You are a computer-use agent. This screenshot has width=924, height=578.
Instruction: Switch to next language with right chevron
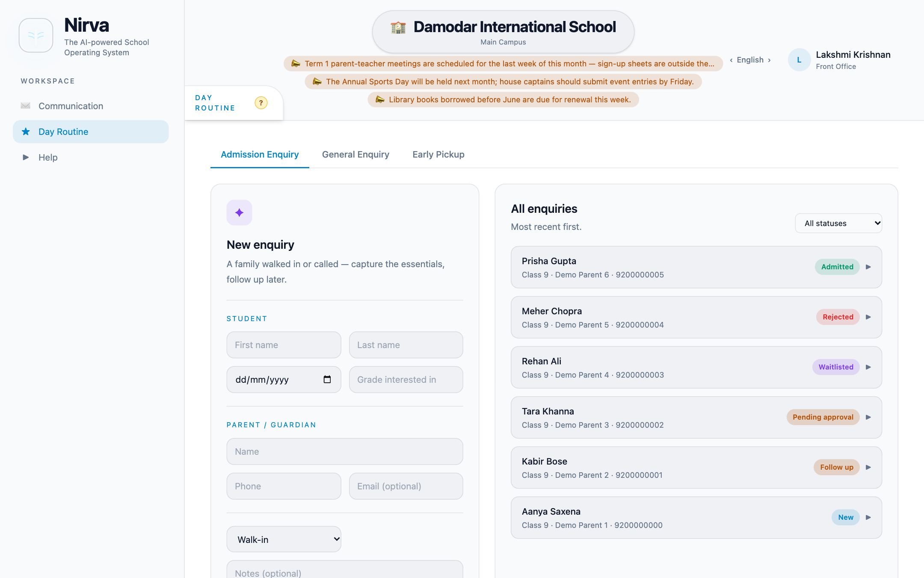click(x=769, y=60)
